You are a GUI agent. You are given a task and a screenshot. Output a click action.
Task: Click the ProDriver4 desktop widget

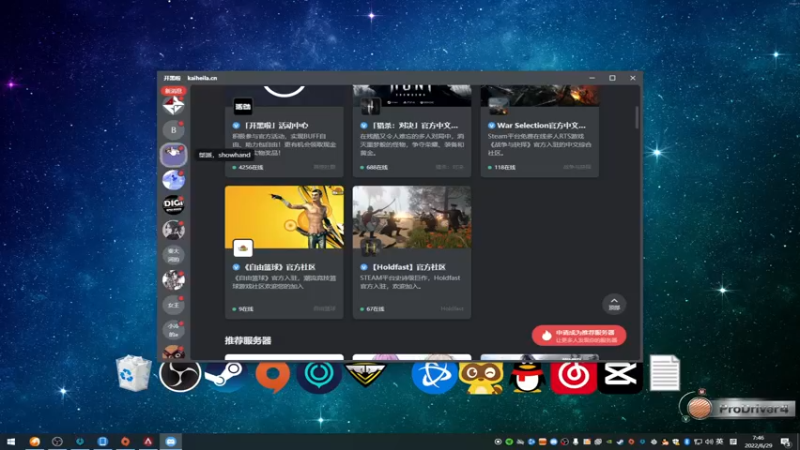click(x=738, y=408)
